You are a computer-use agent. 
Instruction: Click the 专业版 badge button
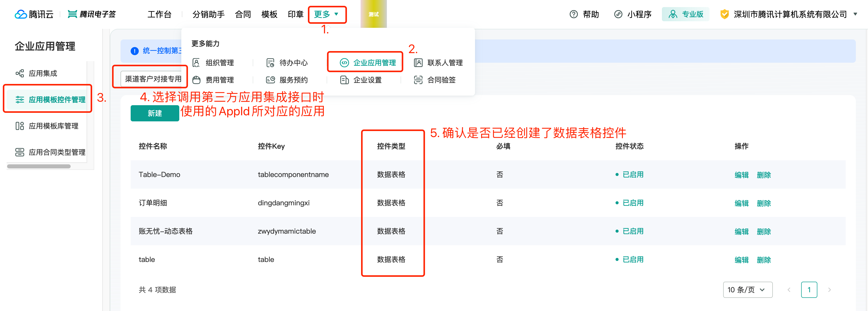pyautogui.click(x=685, y=14)
